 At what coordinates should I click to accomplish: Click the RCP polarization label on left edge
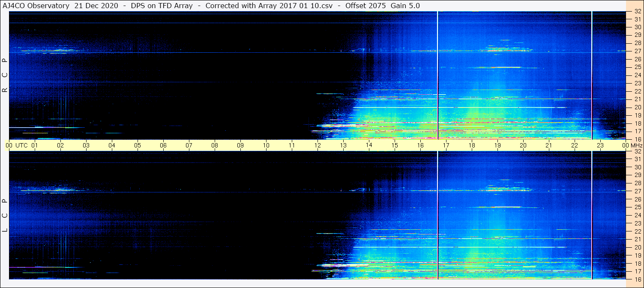(5, 75)
